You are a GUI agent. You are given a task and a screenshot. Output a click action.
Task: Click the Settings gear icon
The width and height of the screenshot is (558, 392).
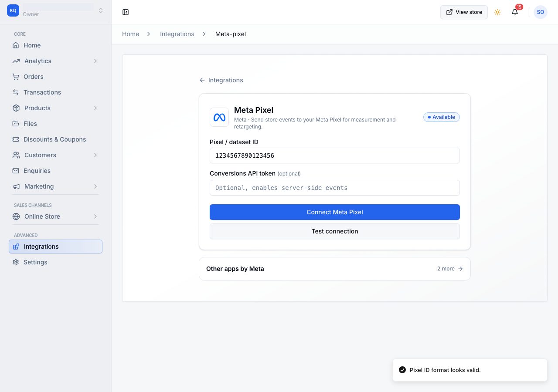click(16, 262)
